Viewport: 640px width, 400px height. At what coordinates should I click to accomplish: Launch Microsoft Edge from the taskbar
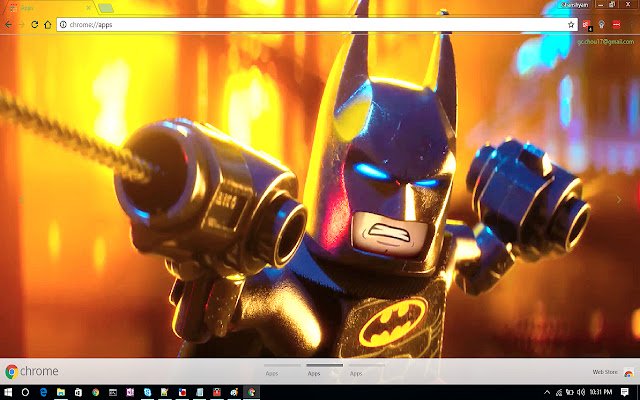coord(43,392)
